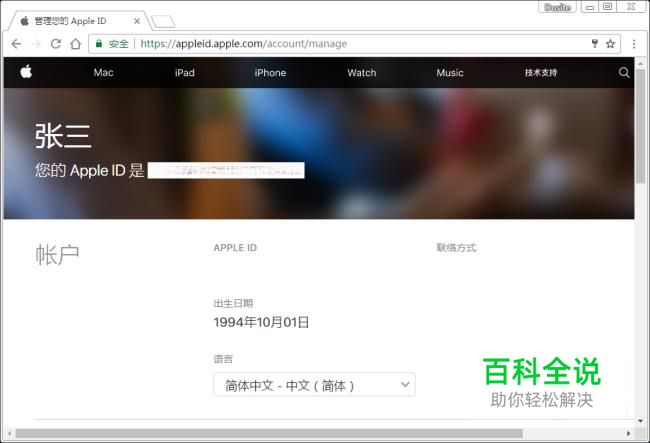Image resolution: width=650 pixels, height=443 pixels.
Task: Click the browser forward arrow
Action: pyautogui.click(x=36, y=44)
